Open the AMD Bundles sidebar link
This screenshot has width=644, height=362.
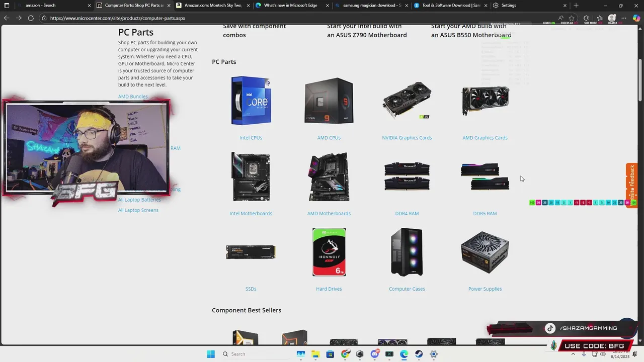(x=133, y=97)
